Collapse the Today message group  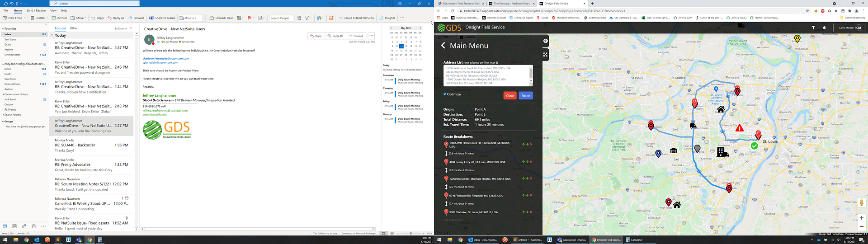pyautogui.click(x=52, y=35)
